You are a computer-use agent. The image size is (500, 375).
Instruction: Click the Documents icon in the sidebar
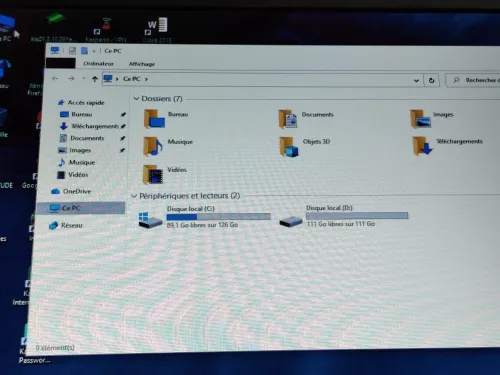63,138
